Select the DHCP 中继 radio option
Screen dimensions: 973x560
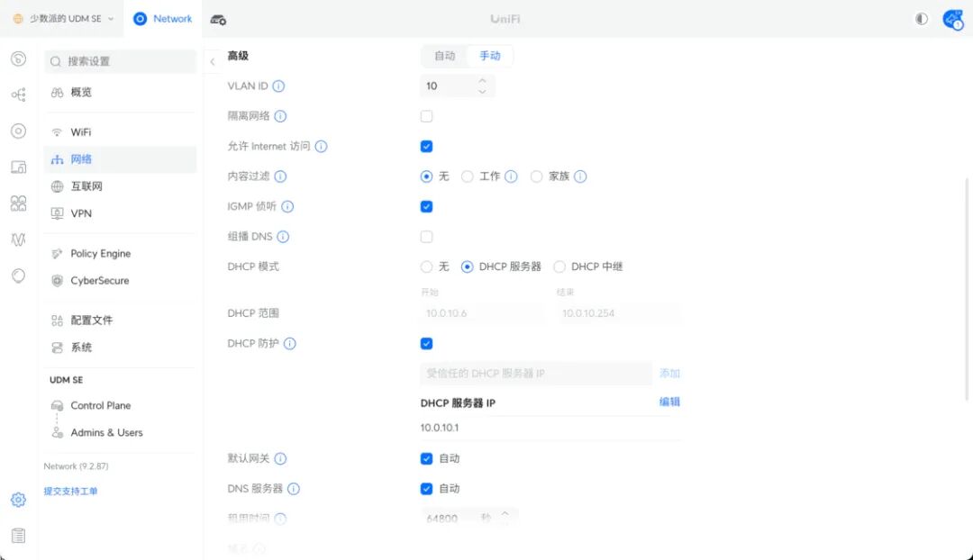coord(559,266)
